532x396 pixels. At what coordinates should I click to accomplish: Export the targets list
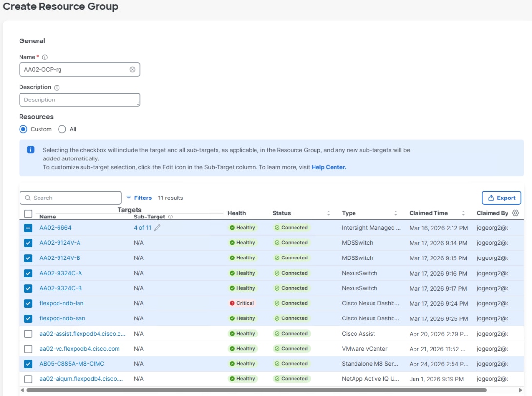pyautogui.click(x=501, y=198)
